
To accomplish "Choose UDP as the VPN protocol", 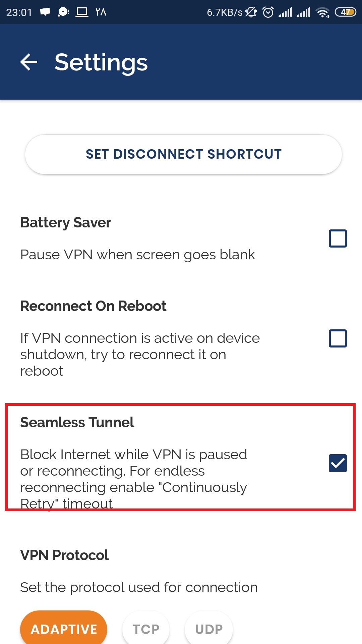I will coord(209,629).
